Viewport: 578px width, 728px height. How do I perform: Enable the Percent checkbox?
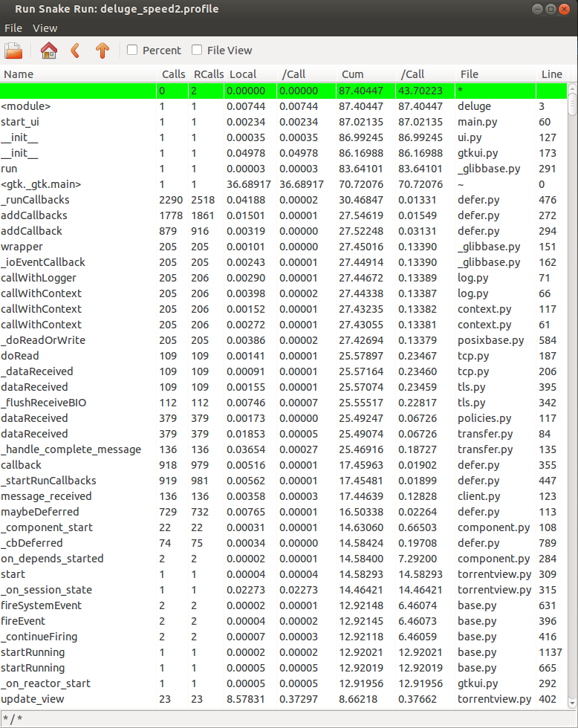(x=132, y=51)
